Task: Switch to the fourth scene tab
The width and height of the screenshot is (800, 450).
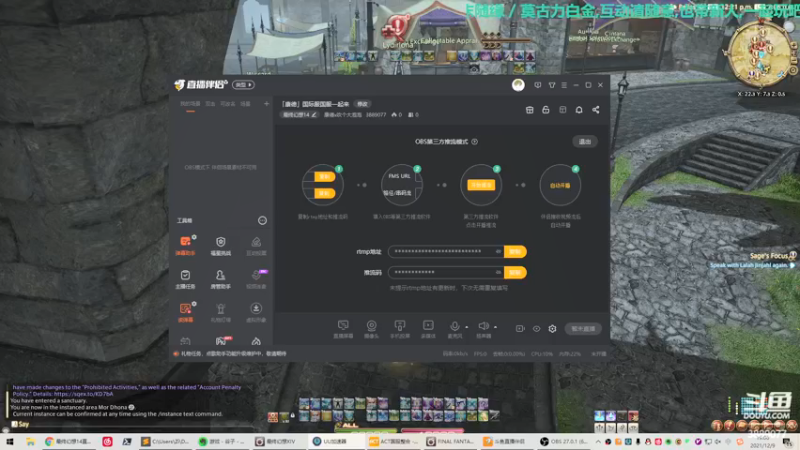Action: click(245, 104)
